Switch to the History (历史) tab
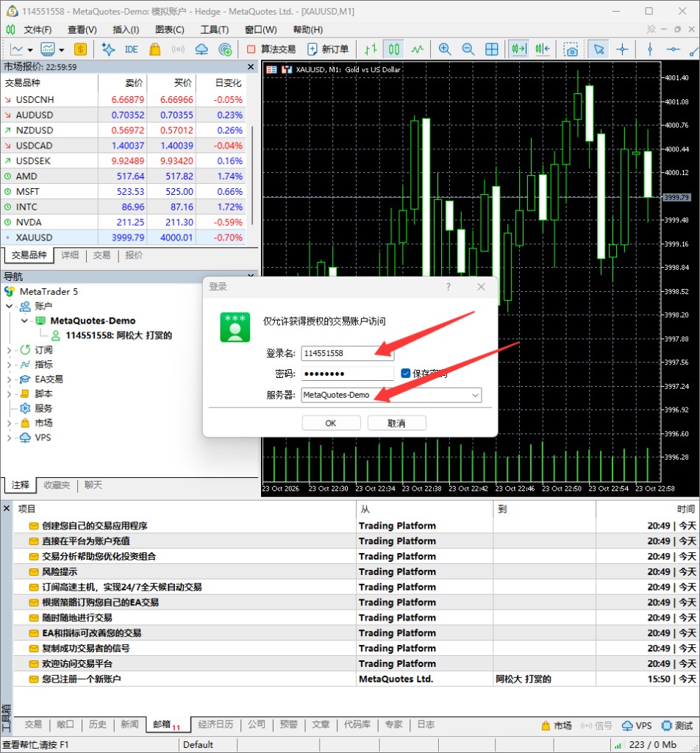 (x=98, y=724)
